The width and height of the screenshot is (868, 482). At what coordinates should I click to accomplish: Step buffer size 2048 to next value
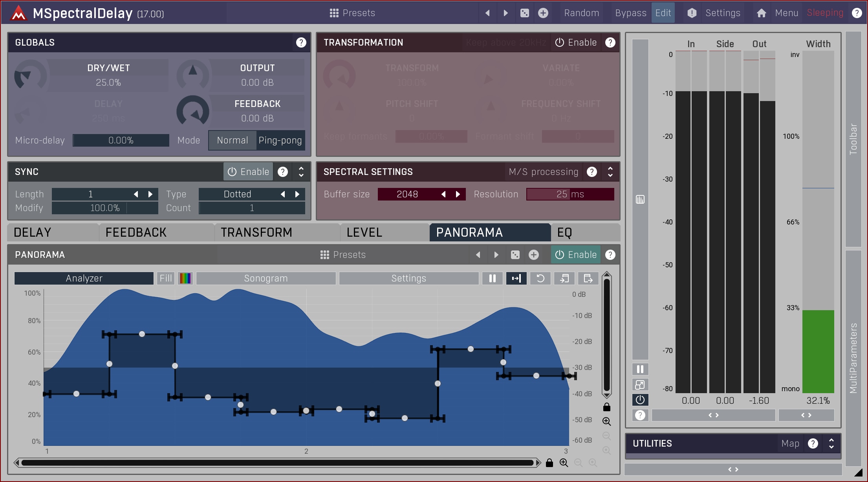click(458, 194)
